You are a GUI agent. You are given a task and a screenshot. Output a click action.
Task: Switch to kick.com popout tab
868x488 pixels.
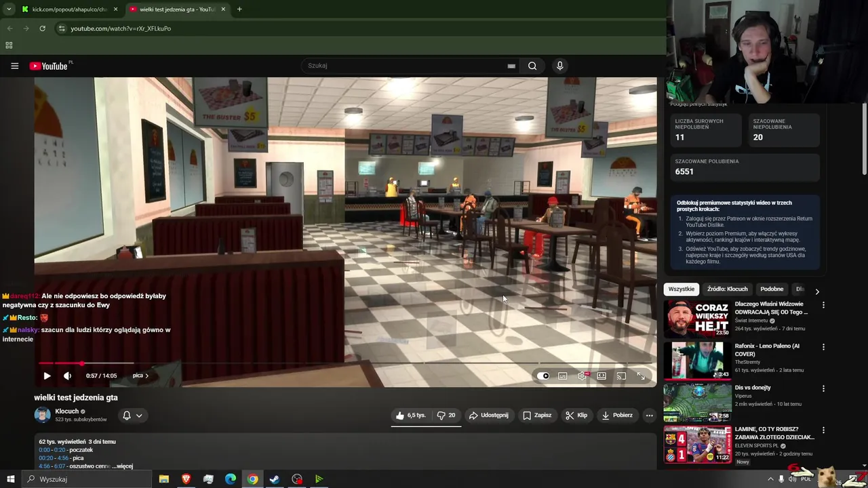(68, 9)
